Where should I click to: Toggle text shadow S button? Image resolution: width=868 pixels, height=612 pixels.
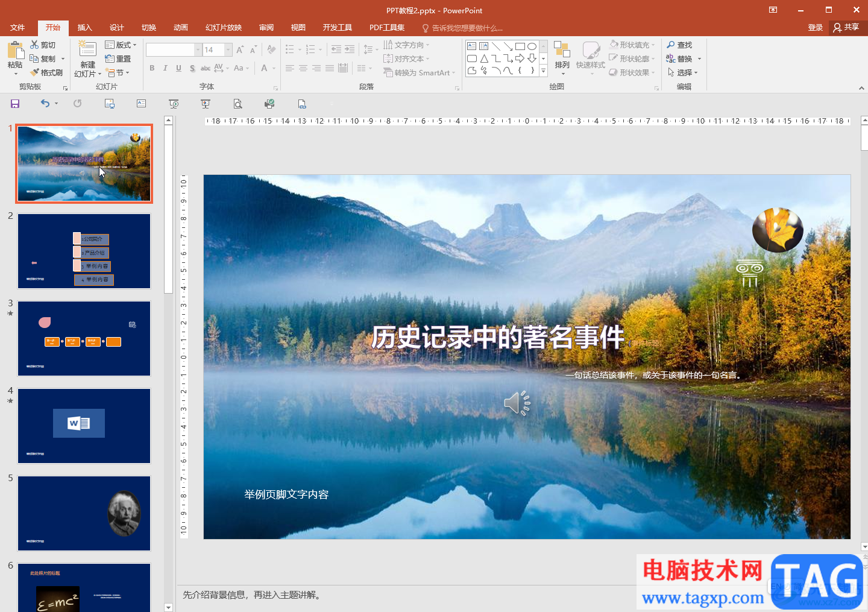coord(192,68)
